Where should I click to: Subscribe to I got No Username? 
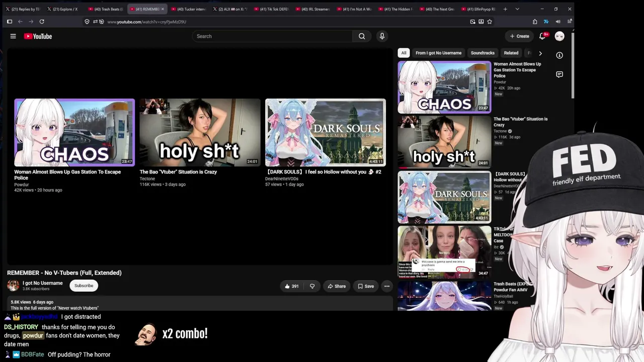click(84, 286)
